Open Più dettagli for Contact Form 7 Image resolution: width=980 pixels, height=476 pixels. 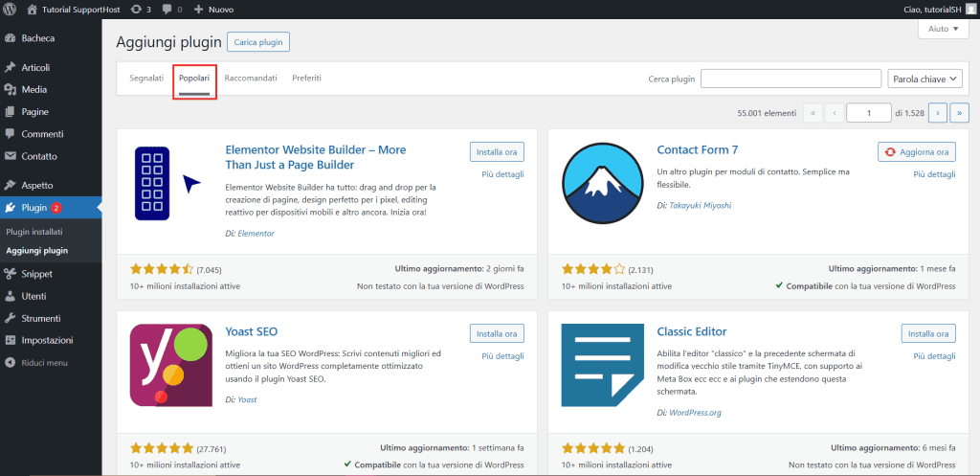(934, 174)
